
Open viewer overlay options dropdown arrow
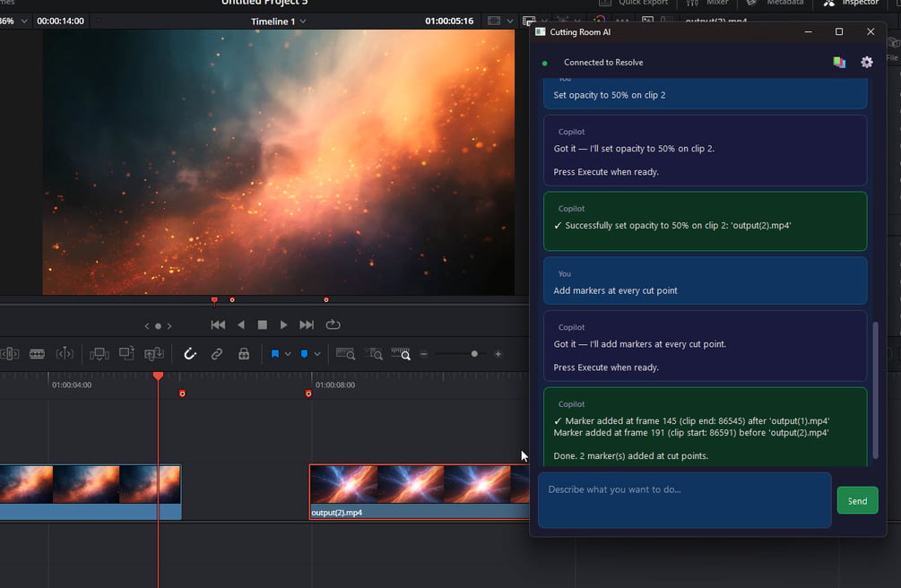510,22
